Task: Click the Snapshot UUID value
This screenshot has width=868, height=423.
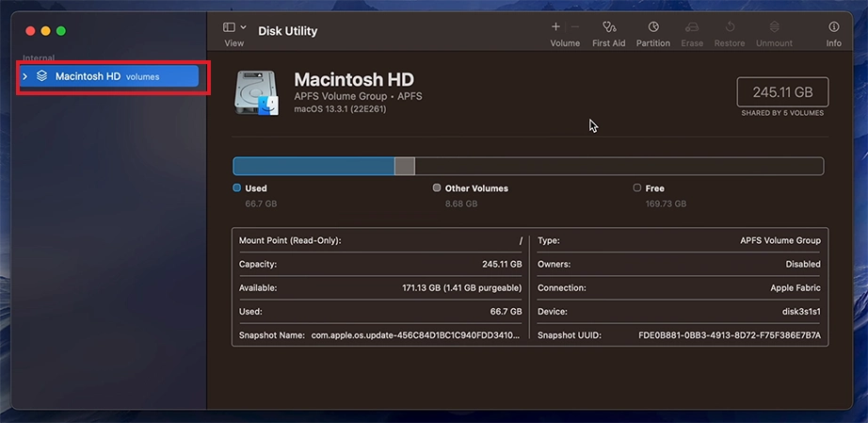Action: point(730,335)
